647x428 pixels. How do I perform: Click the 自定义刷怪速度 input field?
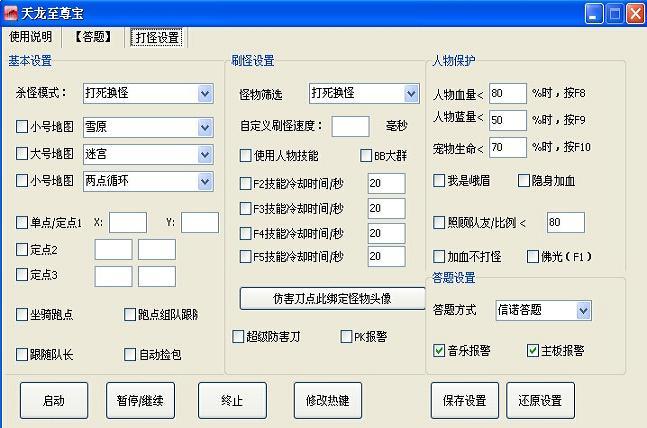350,126
